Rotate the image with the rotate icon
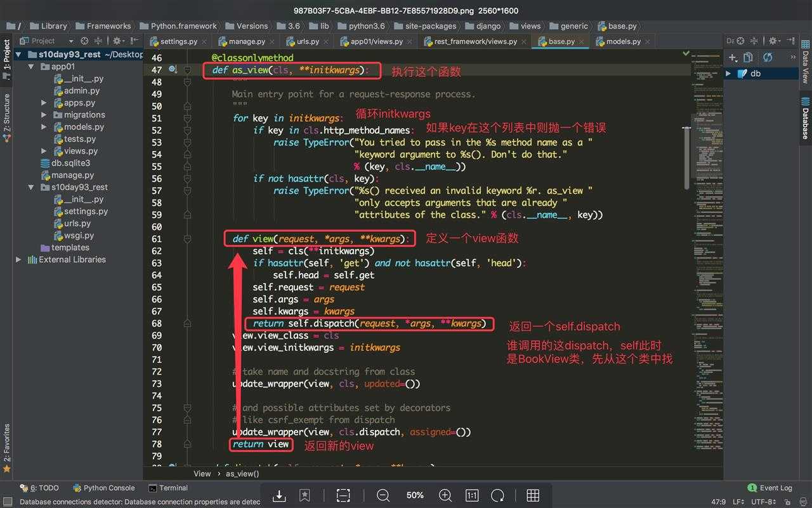This screenshot has width=812, height=508. pos(497,495)
